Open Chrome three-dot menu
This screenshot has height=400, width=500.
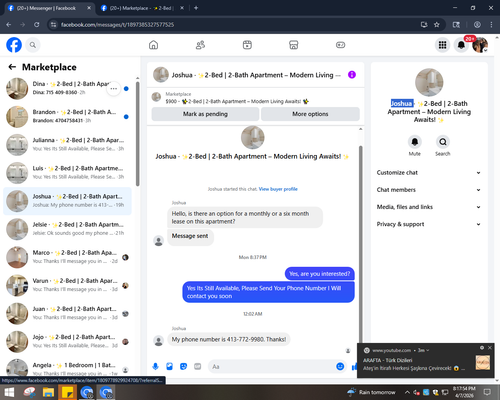pyautogui.click(x=491, y=24)
